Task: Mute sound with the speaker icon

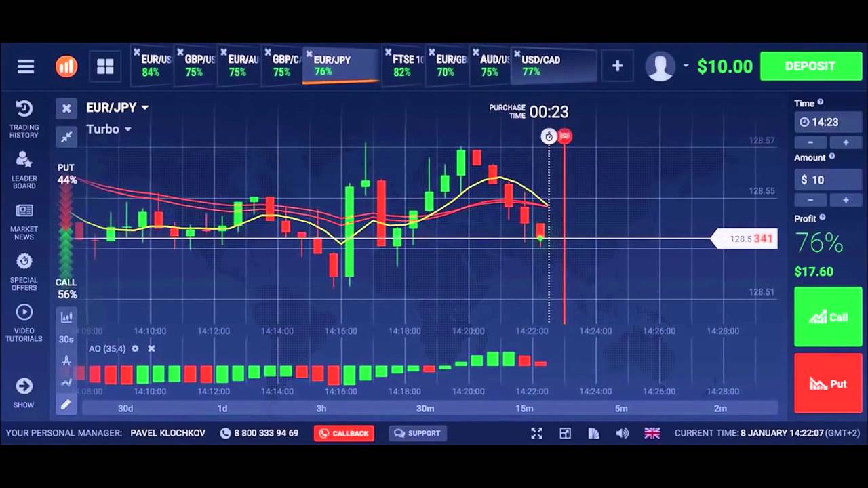Action: point(623,434)
